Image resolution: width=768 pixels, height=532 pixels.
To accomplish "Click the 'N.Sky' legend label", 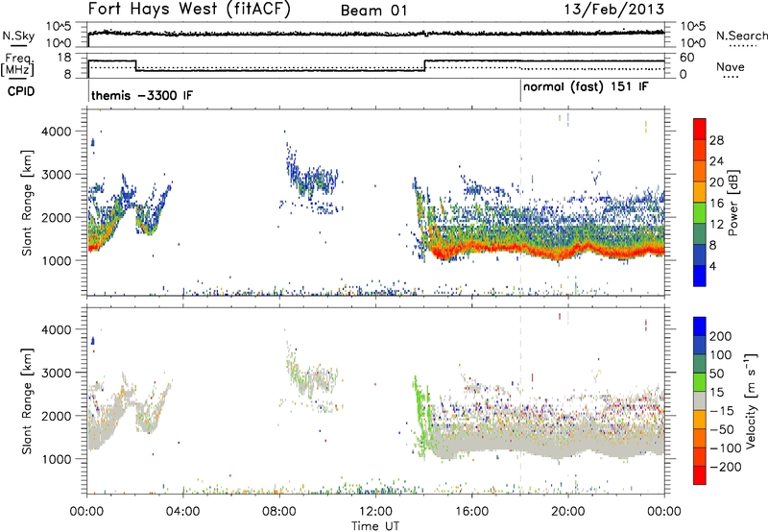I will [x=18, y=36].
